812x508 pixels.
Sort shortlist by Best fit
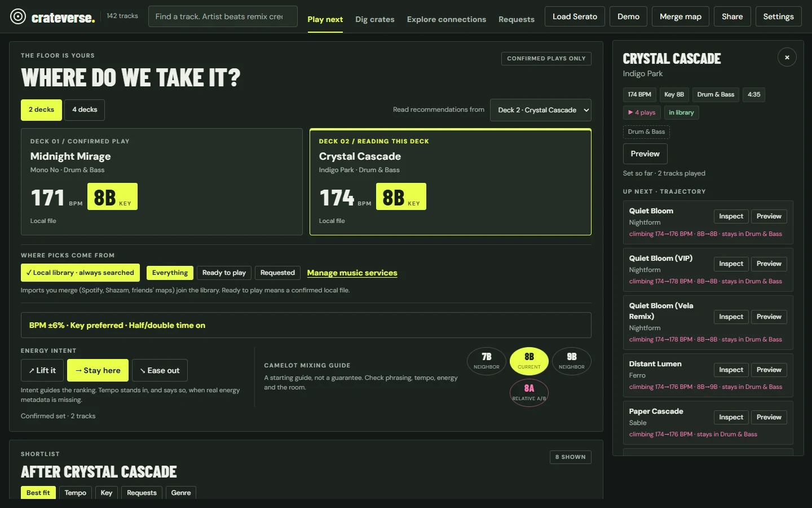point(38,493)
